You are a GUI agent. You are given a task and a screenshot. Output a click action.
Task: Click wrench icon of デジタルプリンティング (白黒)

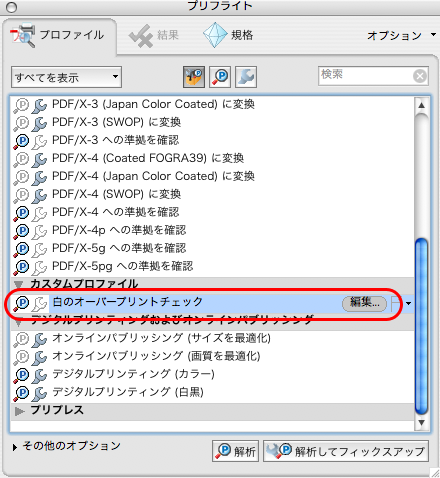pos(39,393)
